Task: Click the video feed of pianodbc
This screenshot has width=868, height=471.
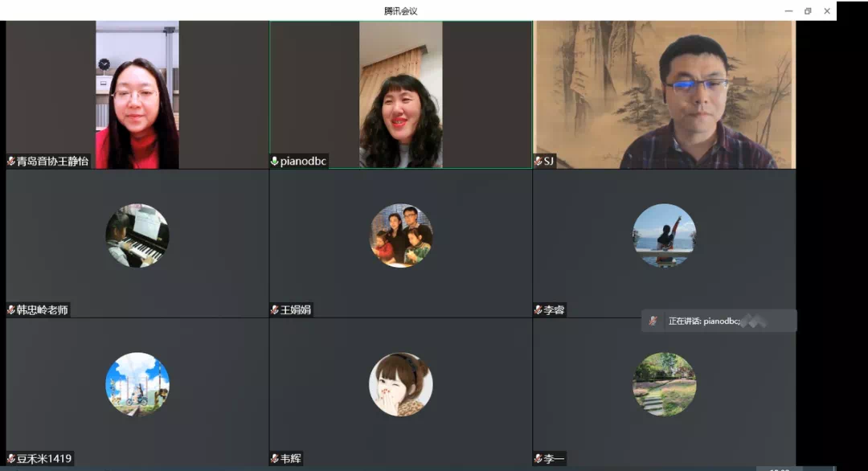Action: (x=400, y=94)
